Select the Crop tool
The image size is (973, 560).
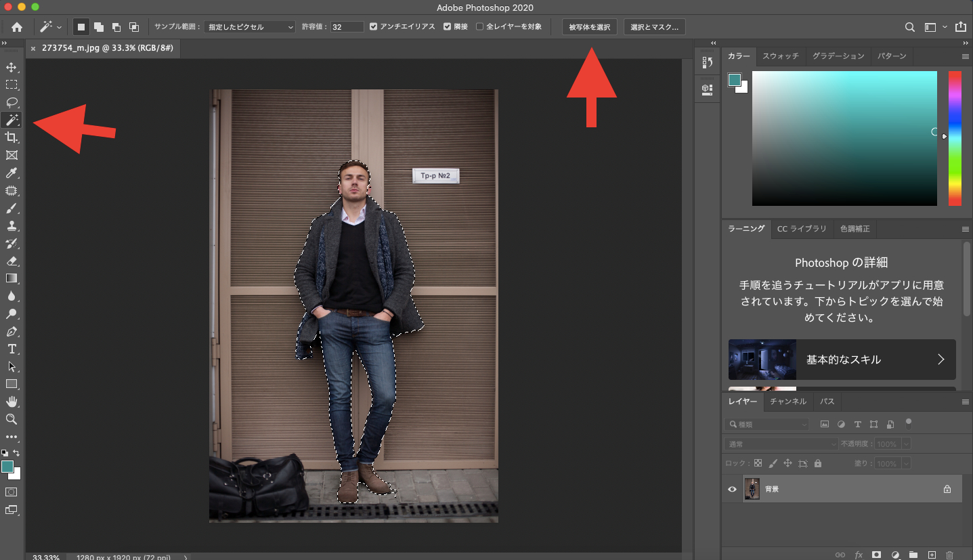pyautogui.click(x=12, y=137)
